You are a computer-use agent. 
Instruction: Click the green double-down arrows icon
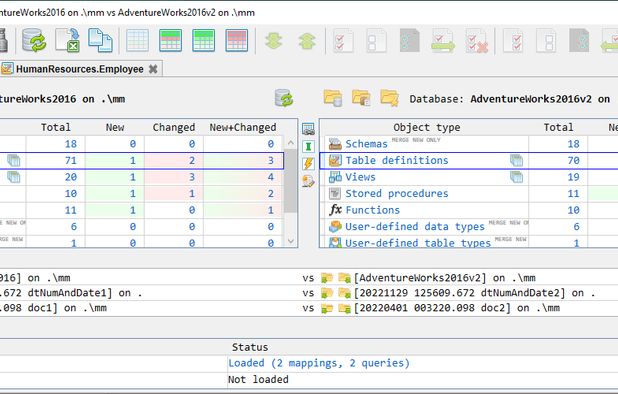tap(274, 41)
